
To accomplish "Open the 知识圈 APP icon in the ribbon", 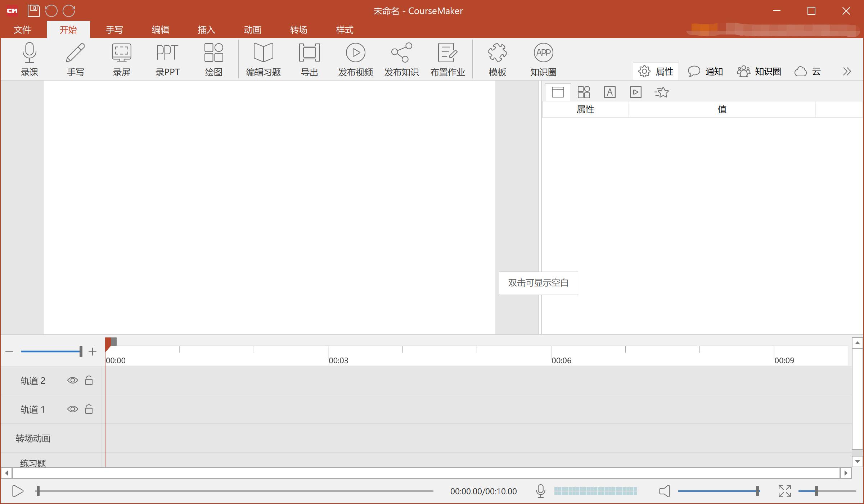I will 543,53.
